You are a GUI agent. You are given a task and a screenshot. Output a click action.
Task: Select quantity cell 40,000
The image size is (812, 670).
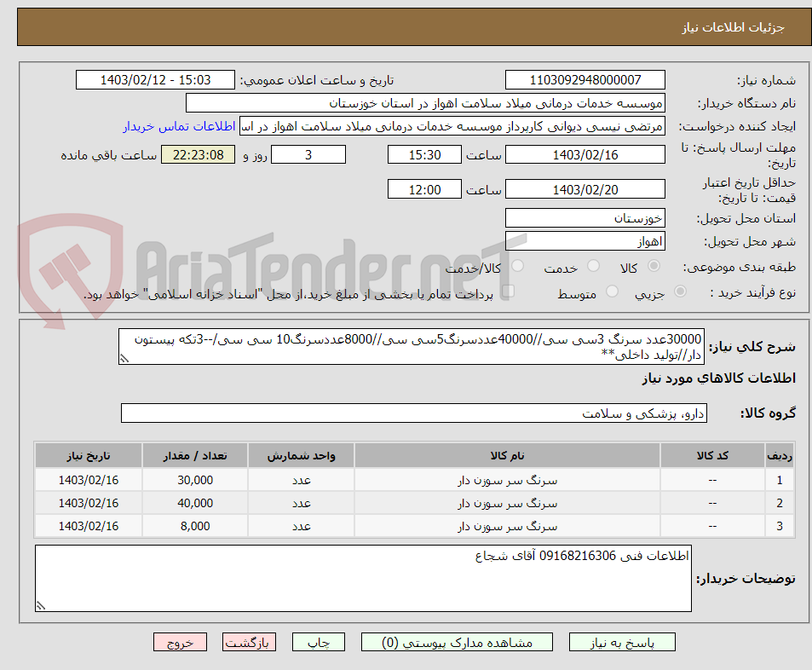[x=195, y=503]
